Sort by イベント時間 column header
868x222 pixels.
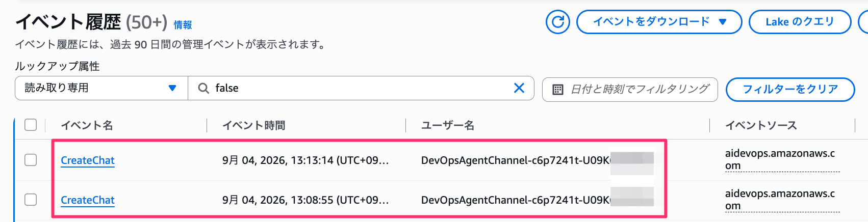coord(253,125)
